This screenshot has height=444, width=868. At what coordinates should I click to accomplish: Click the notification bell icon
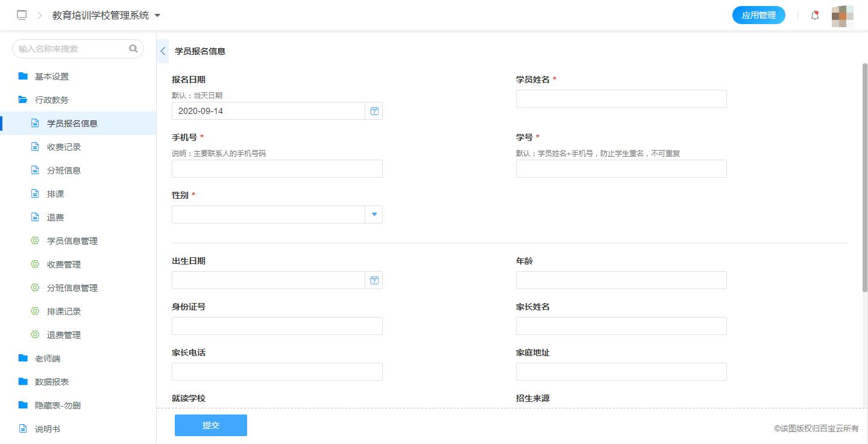(x=814, y=14)
